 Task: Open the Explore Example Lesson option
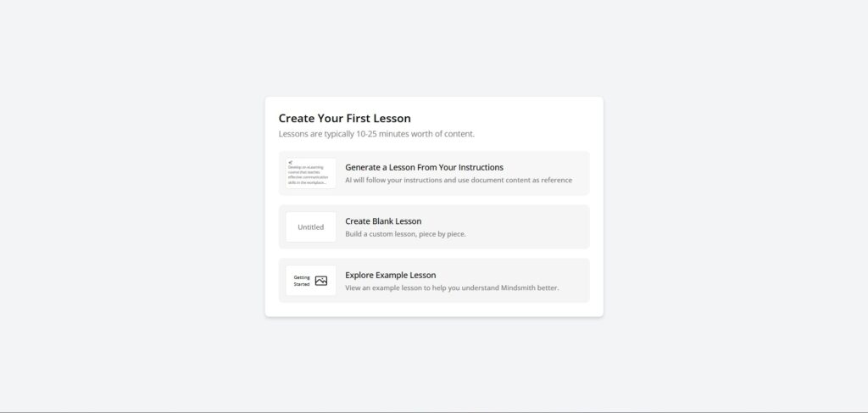(390, 275)
